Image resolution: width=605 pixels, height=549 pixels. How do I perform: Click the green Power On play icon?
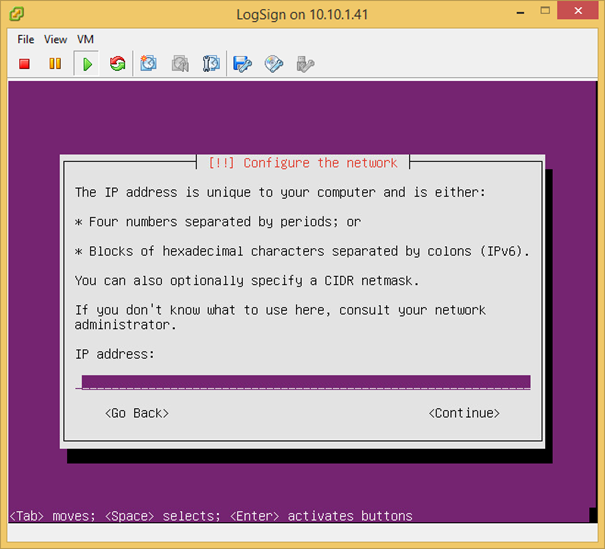click(87, 64)
